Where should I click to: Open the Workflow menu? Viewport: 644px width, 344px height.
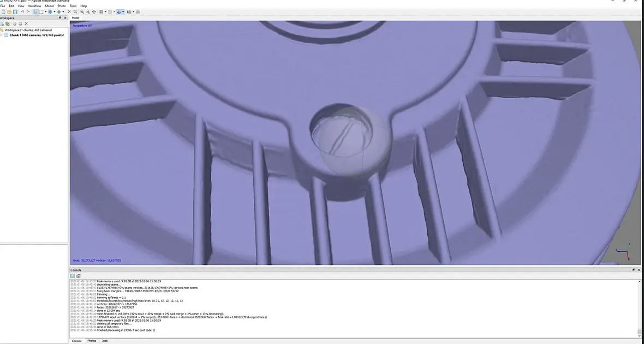pos(34,6)
